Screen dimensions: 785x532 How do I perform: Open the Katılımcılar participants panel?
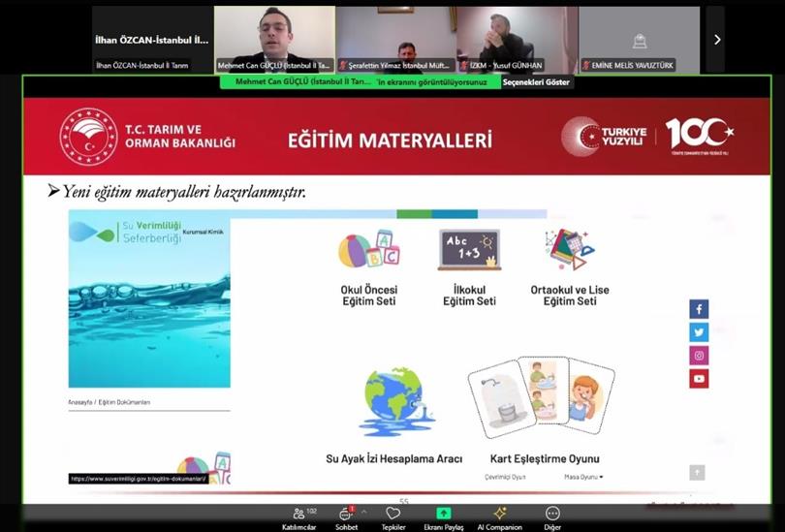(x=298, y=514)
